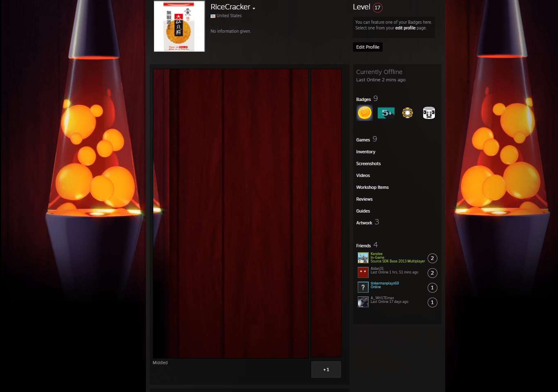Open the narrow side artwork showcase image
Viewport: 558px width, 392px height.
(326, 213)
